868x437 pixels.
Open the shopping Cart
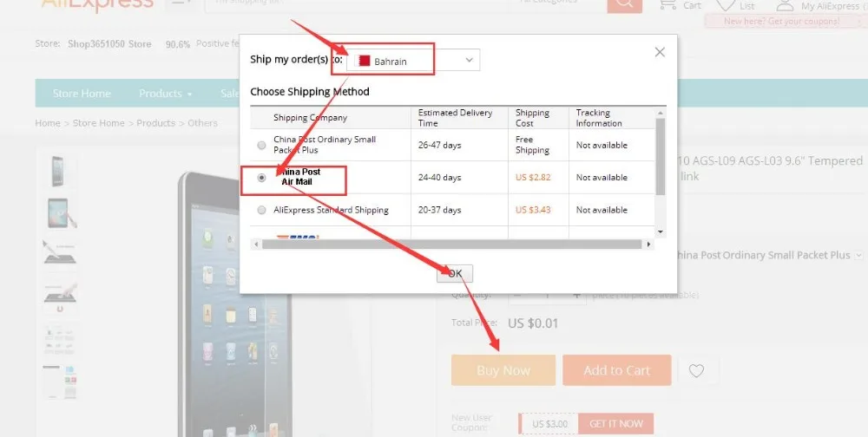680,5
